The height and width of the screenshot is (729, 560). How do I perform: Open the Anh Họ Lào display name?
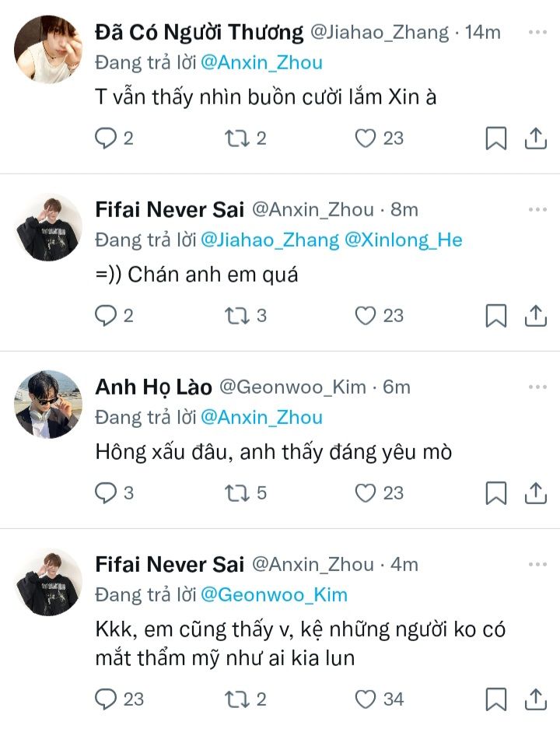(x=153, y=387)
